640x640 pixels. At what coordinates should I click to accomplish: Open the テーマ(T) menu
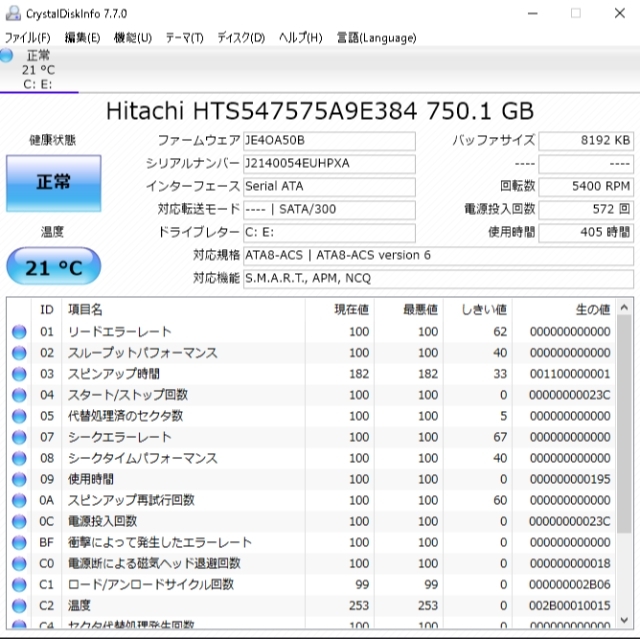[x=184, y=38]
